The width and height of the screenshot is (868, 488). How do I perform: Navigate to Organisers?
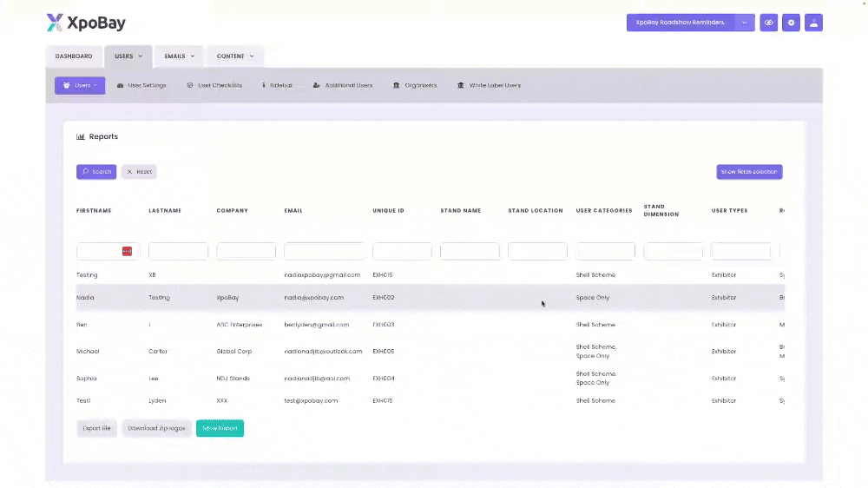(x=415, y=85)
